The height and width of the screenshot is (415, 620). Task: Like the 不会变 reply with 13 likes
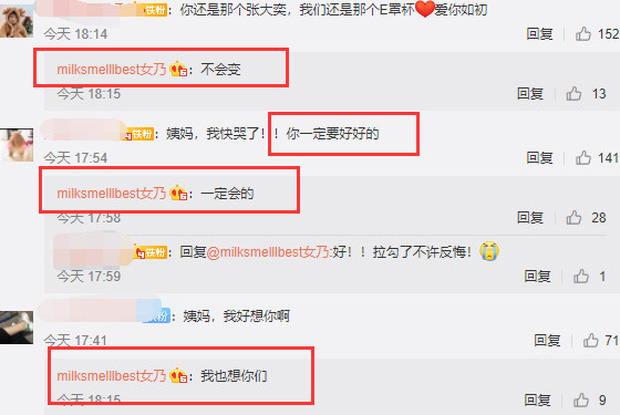574,94
